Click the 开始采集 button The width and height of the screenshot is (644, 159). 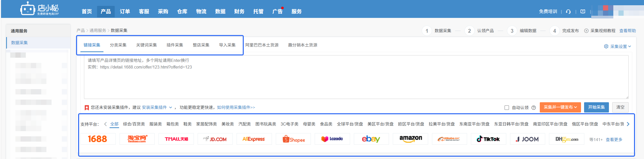(x=596, y=107)
